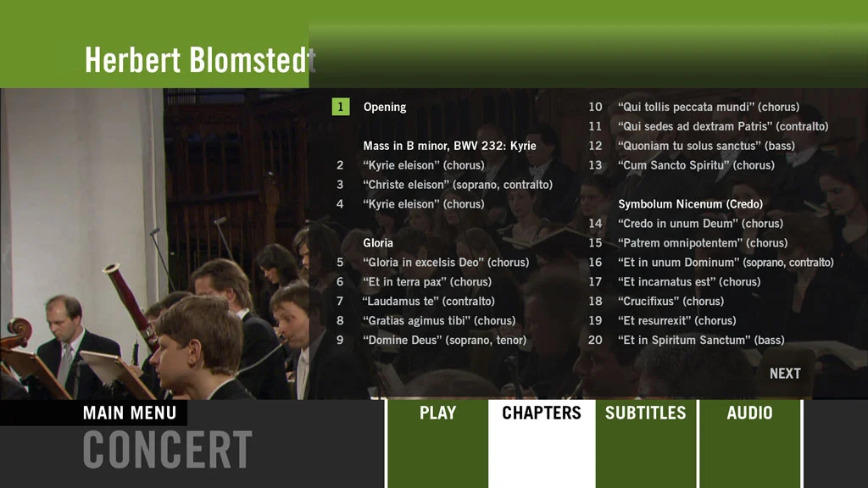This screenshot has height=488, width=868.
Task: Play chapter 15 "Patrem omnipotentem" (chorus)
Action: click(x=703, y=243)
